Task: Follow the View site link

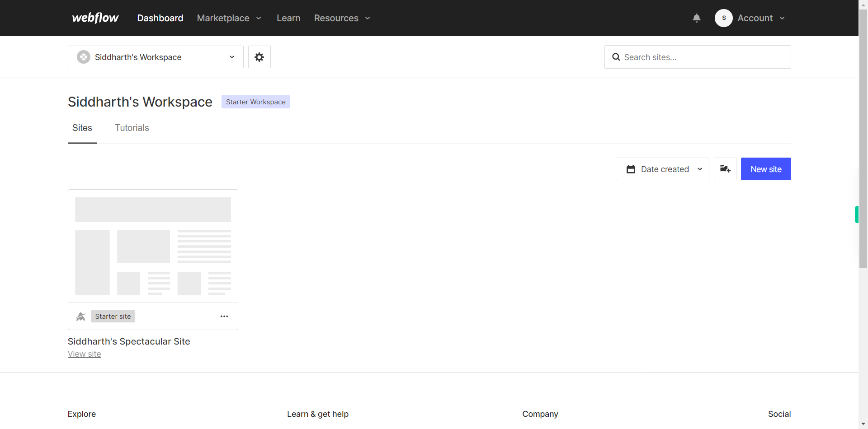Action: (x=85, y=354)
